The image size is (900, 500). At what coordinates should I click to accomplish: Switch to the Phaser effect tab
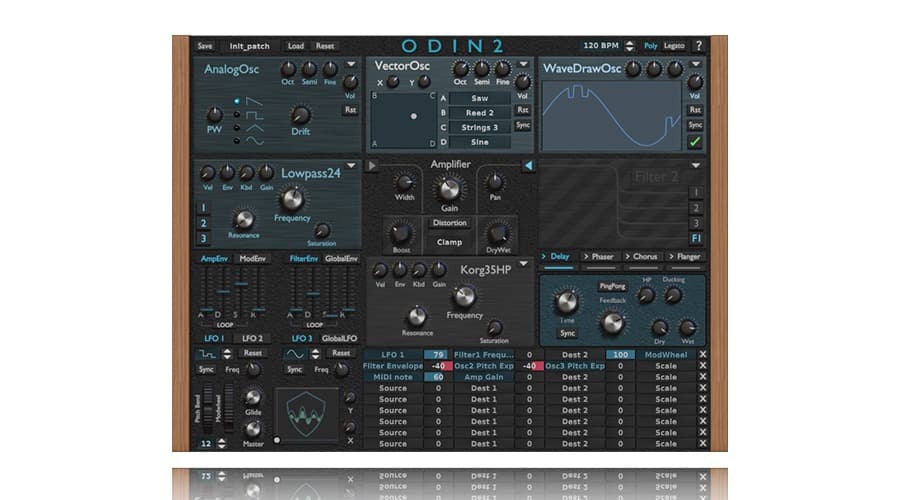pos(600,257)
